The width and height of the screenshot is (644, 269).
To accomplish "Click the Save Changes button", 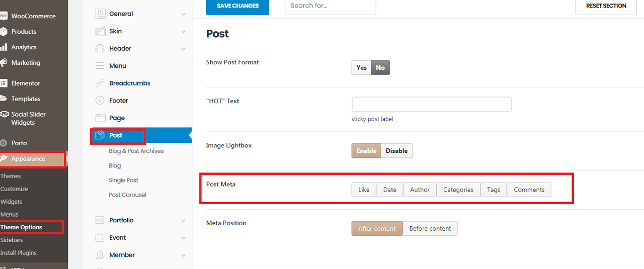I will point(237,6).
